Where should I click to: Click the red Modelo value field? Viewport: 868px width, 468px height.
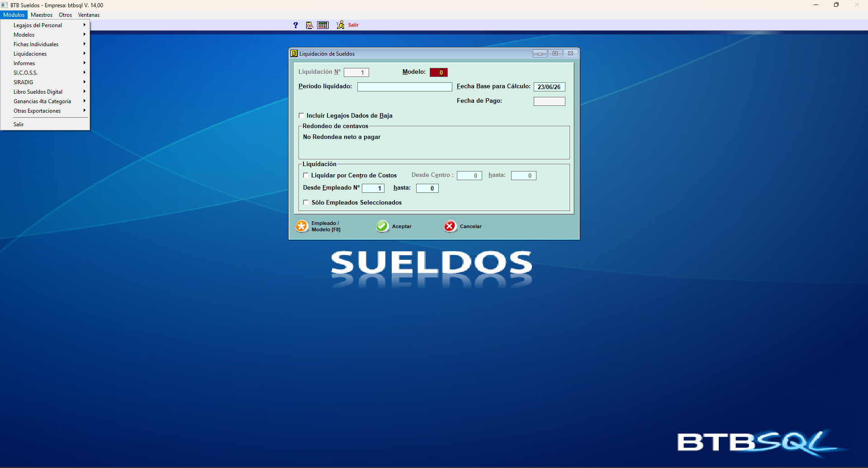439,72
